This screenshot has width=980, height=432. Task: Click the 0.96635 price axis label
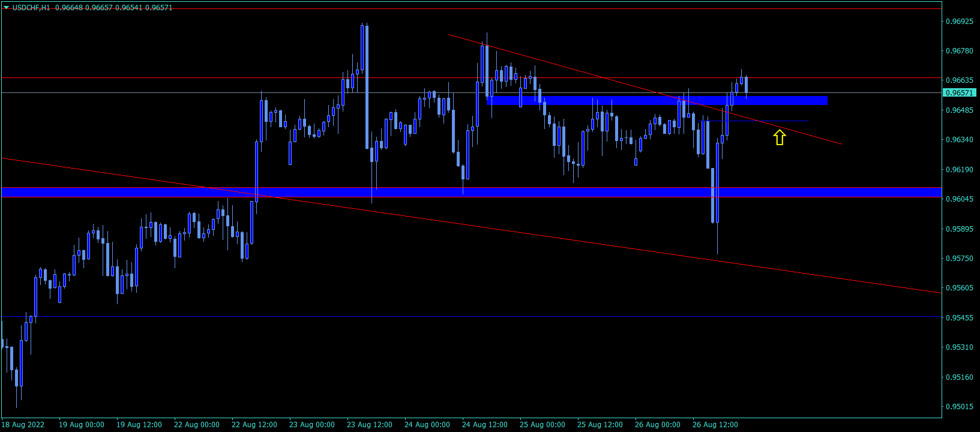[x=959, y=80]
